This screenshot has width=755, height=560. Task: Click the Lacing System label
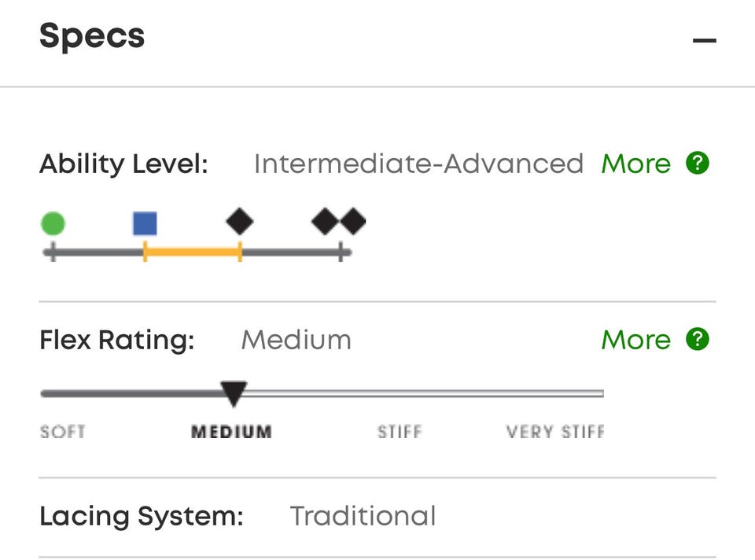tap(142, 517)
